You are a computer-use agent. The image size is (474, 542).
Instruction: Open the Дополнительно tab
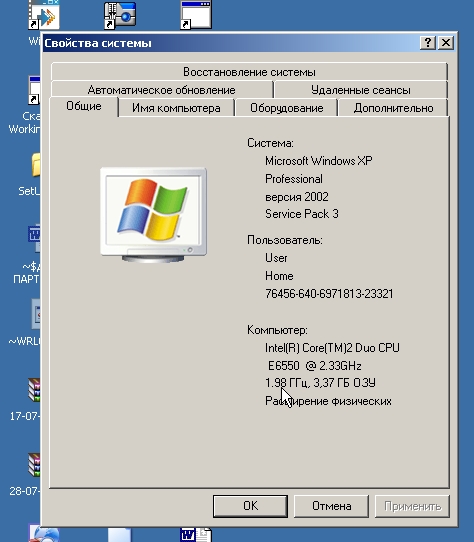[393, 108]
